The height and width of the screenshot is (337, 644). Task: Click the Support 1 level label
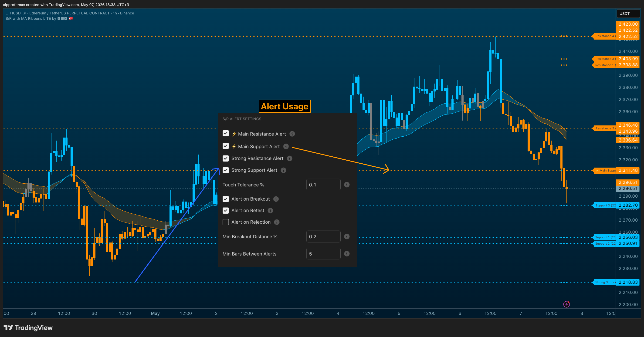(604, 237)
